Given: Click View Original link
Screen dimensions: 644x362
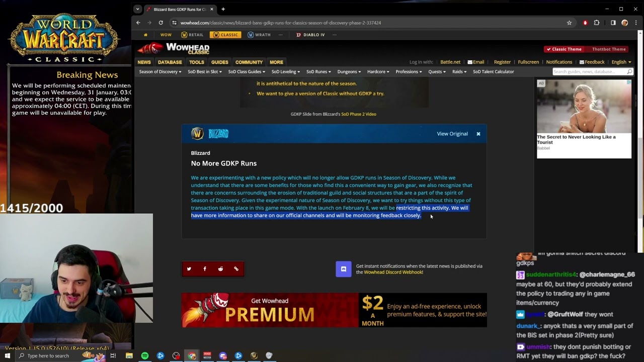Looking at the screenshot, I should click(x=452, y=134).
